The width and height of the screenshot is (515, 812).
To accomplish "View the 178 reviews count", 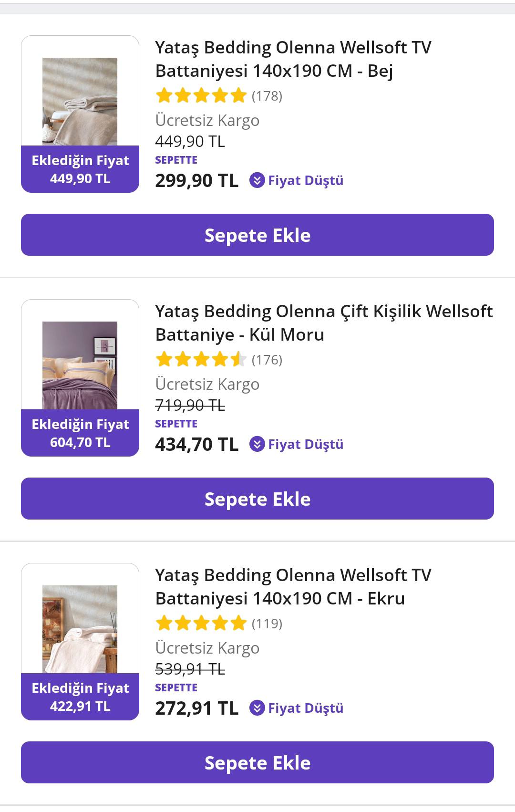I will pyautogui.click(x=267, y=96).
